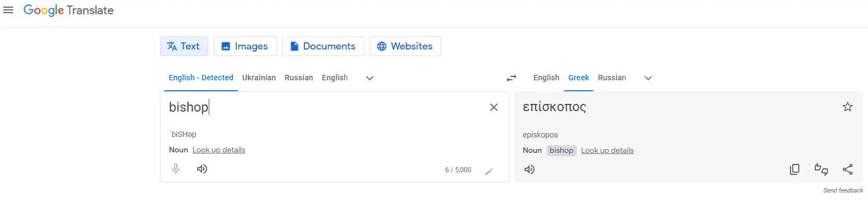Viewport: 868px width, 220px height.
Task: Clear the source text field
Action: pyautogui.click(x=494, y=107)
